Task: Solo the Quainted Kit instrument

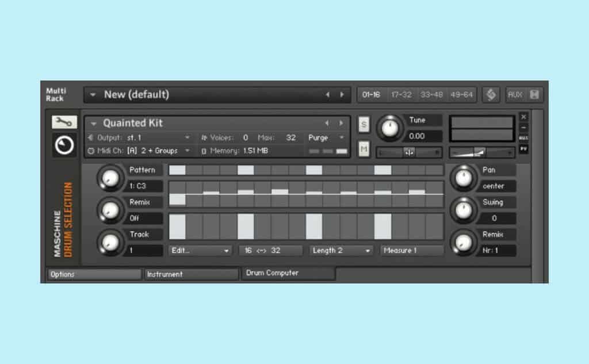Action: (364, 124)
